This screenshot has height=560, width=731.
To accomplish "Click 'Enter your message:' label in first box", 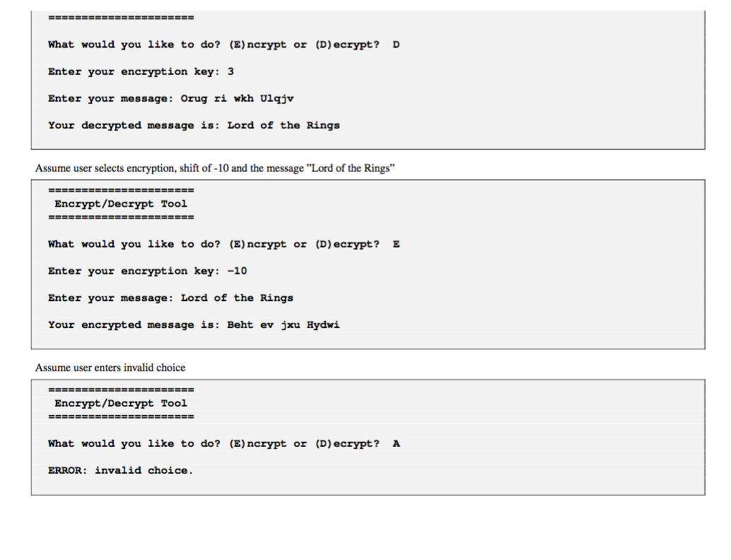I will (x=110, y=99).
